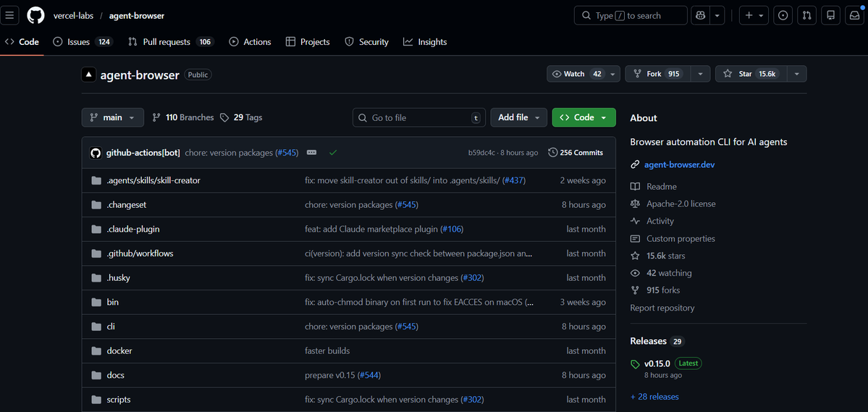Switch to the Issues tab
Screen dimensions: 868x412
83,42
